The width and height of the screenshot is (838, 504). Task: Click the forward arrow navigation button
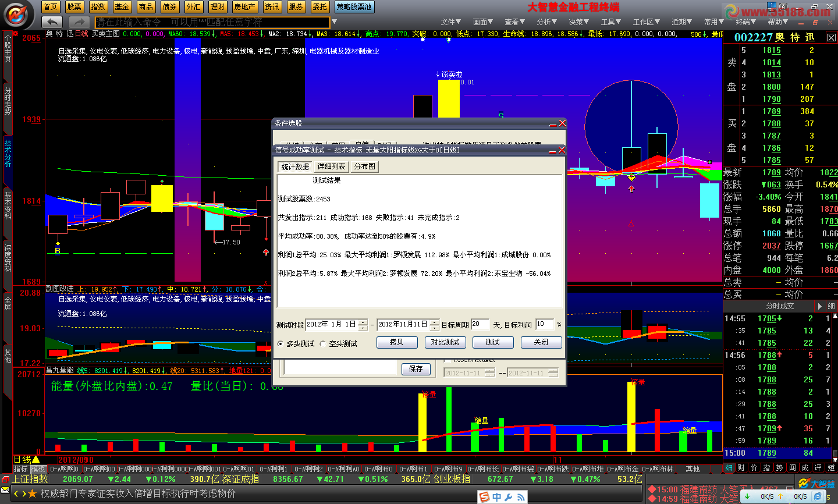[79, 23]
